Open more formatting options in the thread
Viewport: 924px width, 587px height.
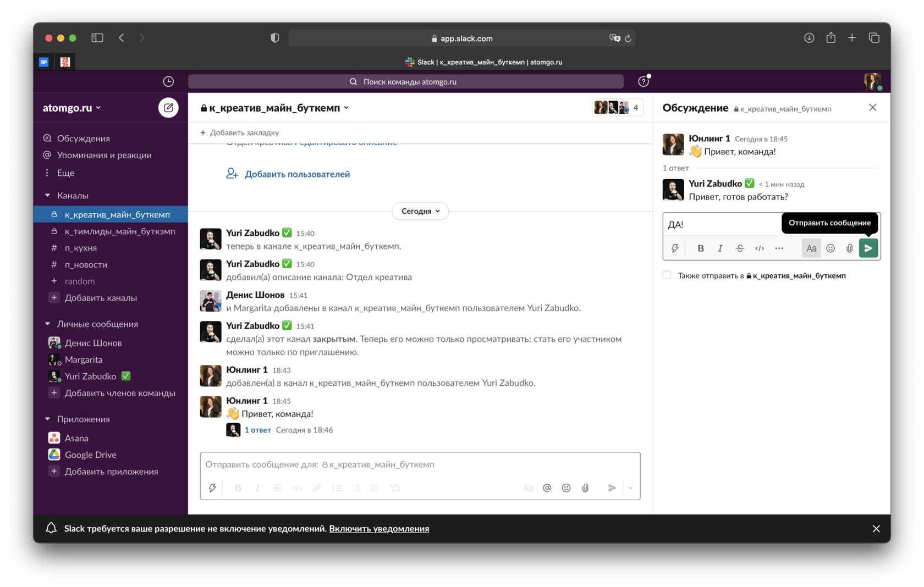[779, 248]
